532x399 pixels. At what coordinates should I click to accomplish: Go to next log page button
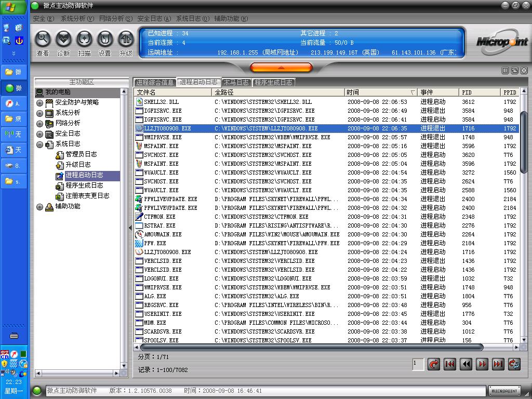(x=482, y=364)
